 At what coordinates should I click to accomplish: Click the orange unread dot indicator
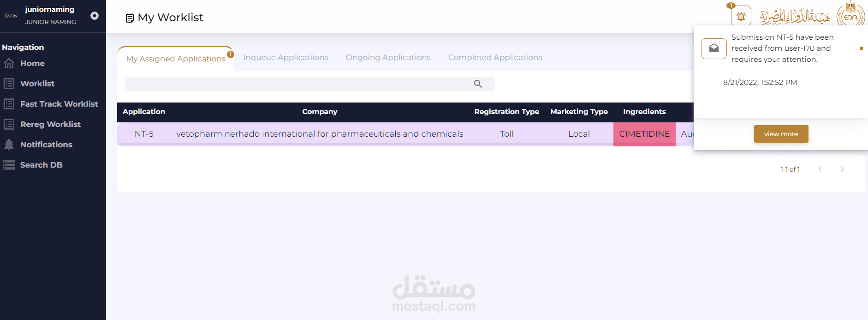(862, 48)
